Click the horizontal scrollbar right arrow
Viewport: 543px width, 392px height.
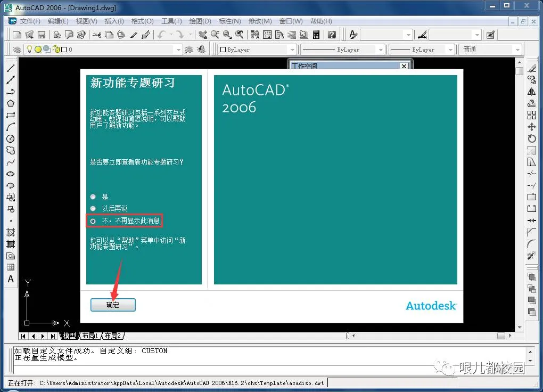coord(510,336)
